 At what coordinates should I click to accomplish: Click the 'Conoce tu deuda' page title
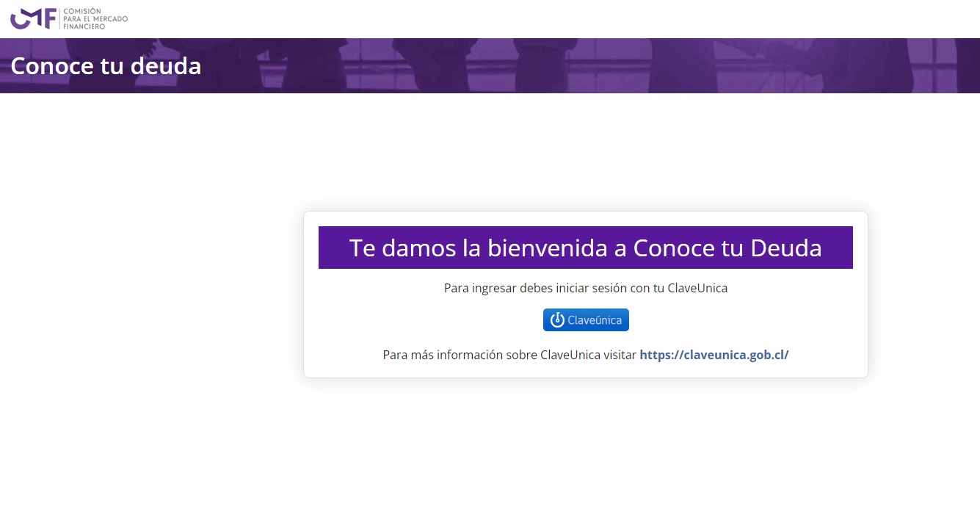(x=105, y=65)
